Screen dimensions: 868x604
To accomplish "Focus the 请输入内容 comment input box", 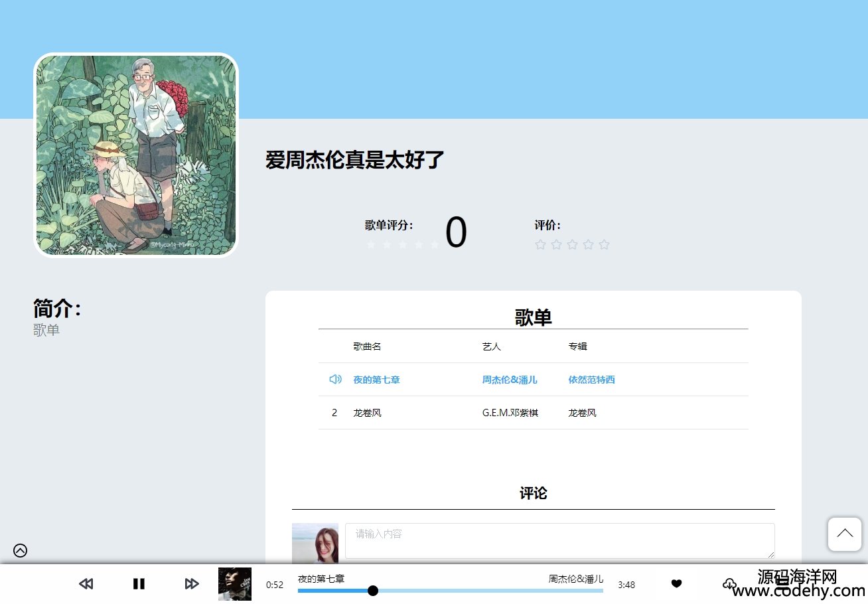I will pos(560,541).
